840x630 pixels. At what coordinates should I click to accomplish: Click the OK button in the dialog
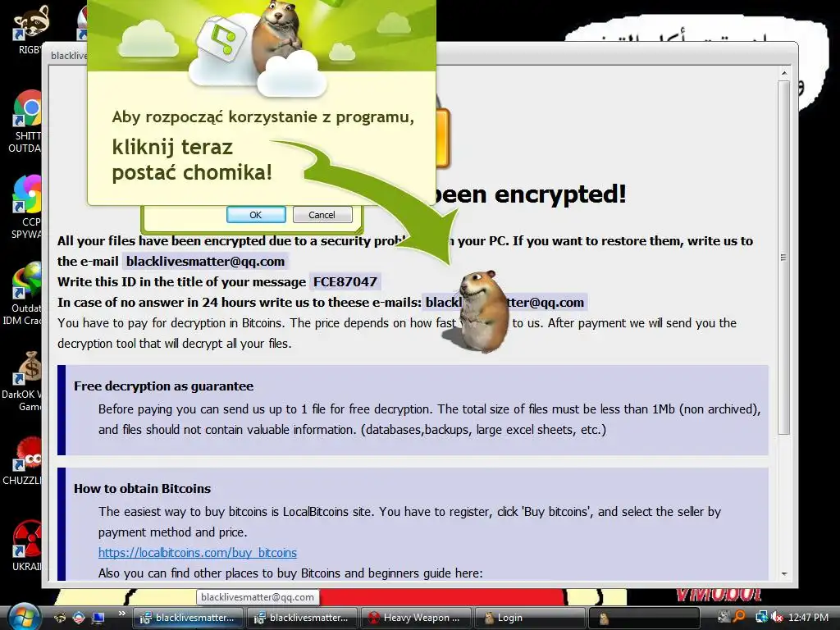point(256,215)
